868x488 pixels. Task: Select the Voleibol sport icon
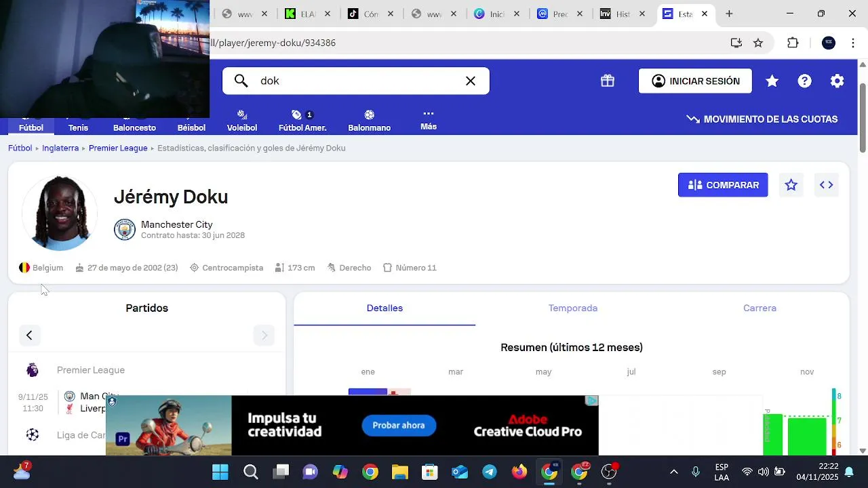tap(242, 115)
